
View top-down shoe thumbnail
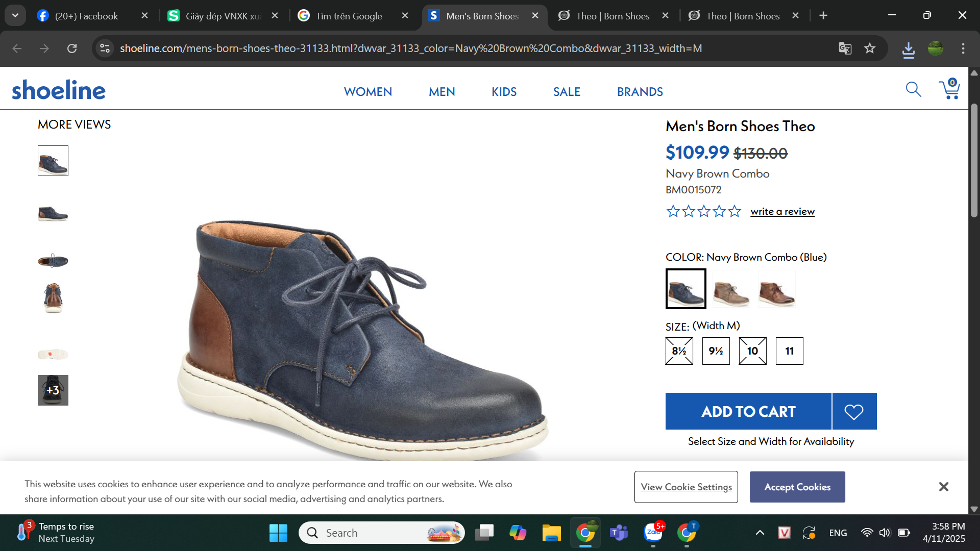(53, 261)
